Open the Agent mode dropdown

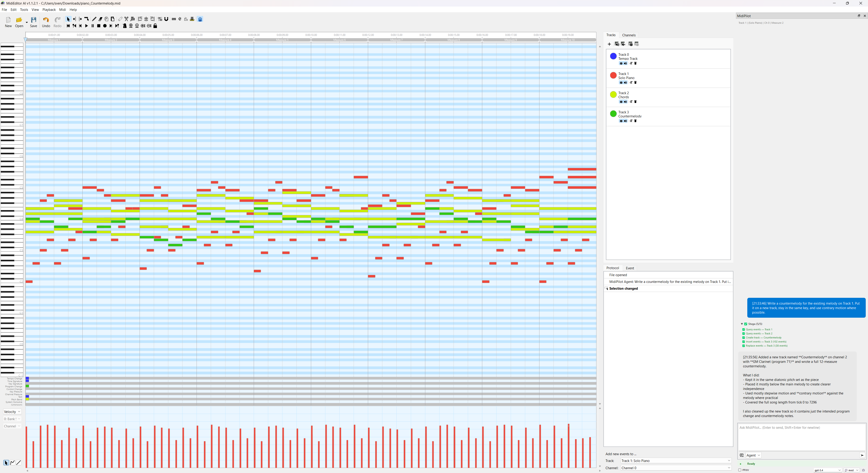[753, 455]
